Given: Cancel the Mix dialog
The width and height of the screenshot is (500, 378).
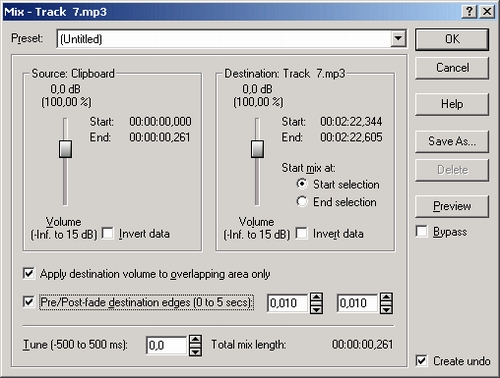Looking at the screenshot, I should [452, 68].
